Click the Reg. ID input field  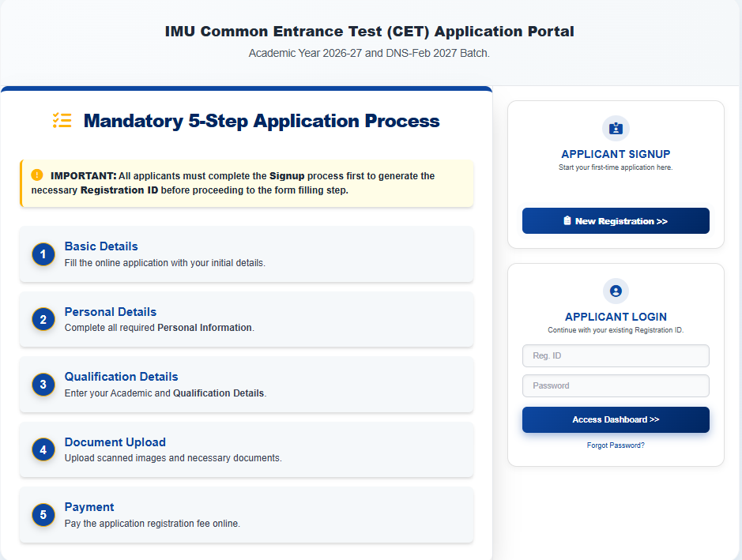coord(616,355)
